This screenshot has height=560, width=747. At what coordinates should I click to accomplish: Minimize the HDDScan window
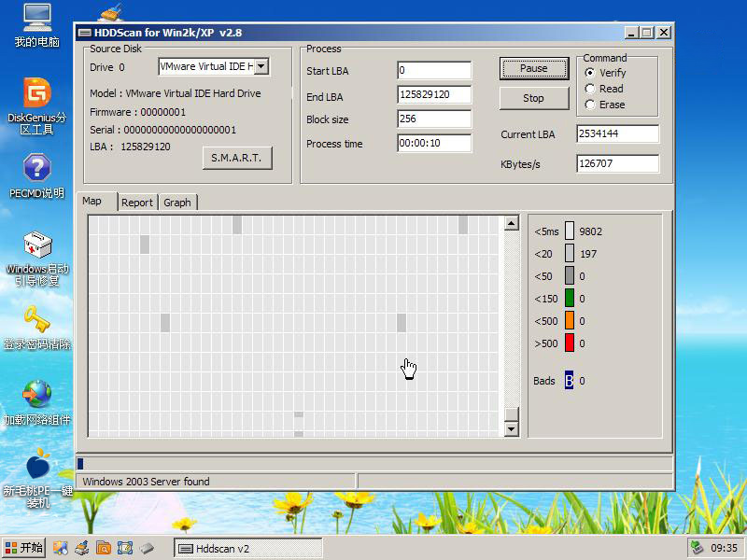[631, 33]
